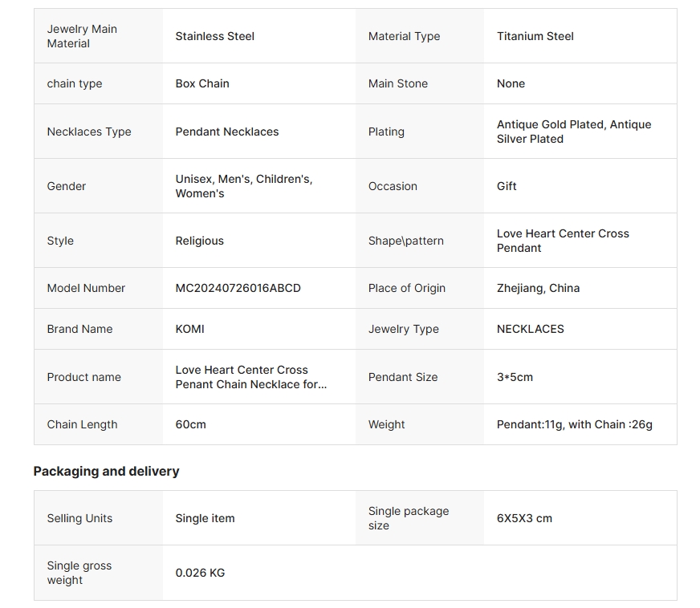The height and width of the screenshot is (608, 700).
Task: Click the 'Religious' style value
Action: click(x=199, y=241)
